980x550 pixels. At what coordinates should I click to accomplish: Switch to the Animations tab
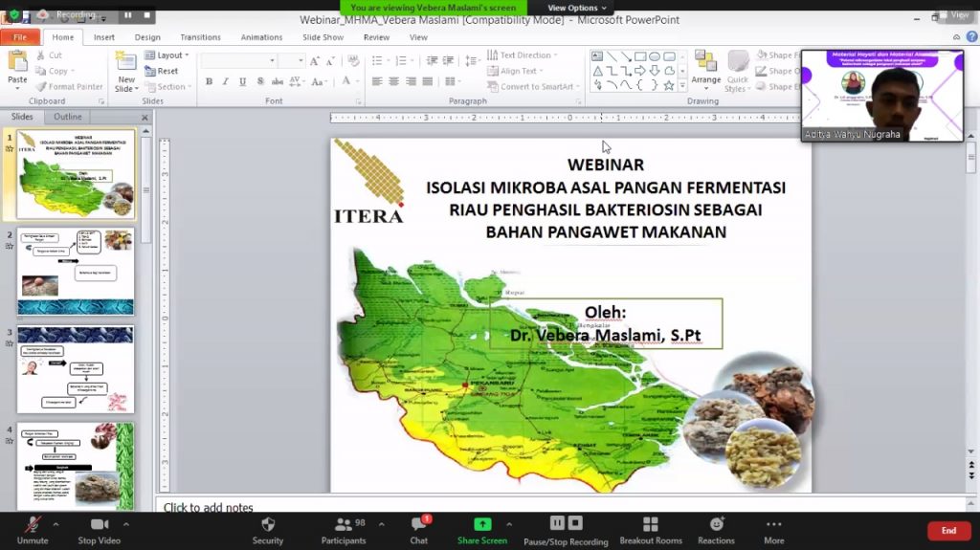point(261,37)
